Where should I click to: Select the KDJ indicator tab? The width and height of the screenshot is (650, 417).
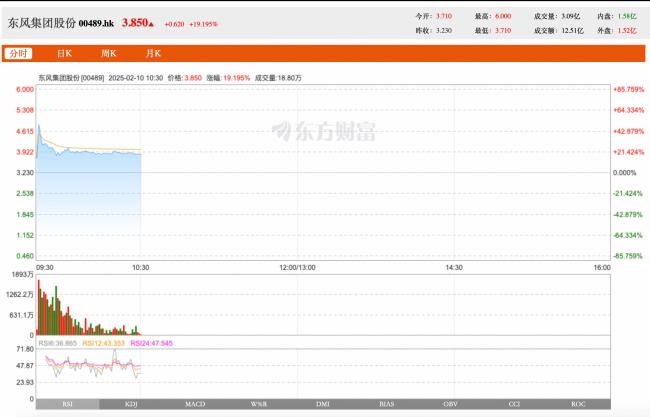(131, 404)
